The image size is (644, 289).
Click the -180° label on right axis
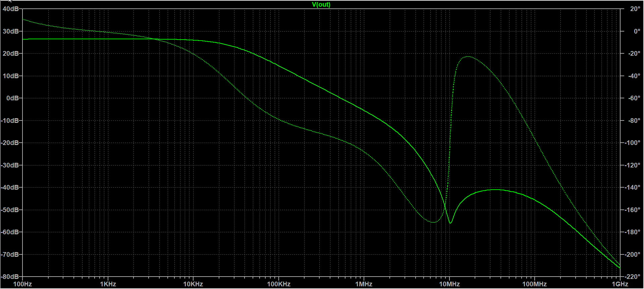tap(633, 232)
